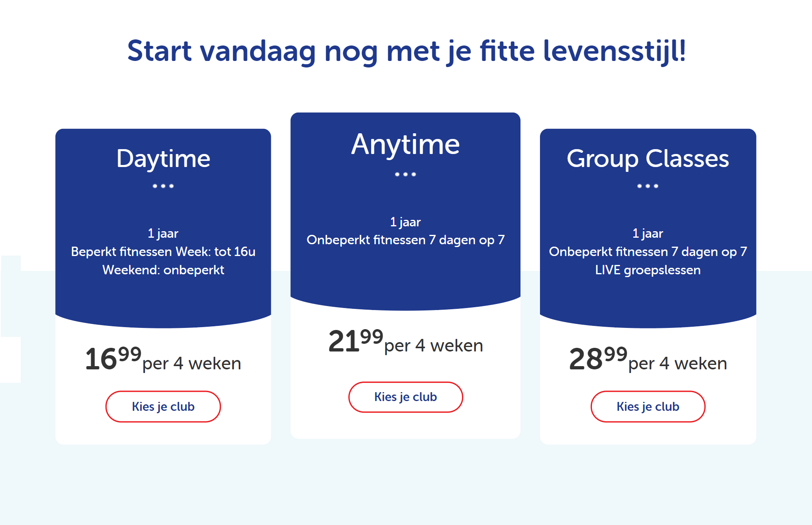Image resolution: width=812 pixels, height=525 pixels.
Task: Click the Group Classes Kies je club button
Action: click(x=648, y=406)
